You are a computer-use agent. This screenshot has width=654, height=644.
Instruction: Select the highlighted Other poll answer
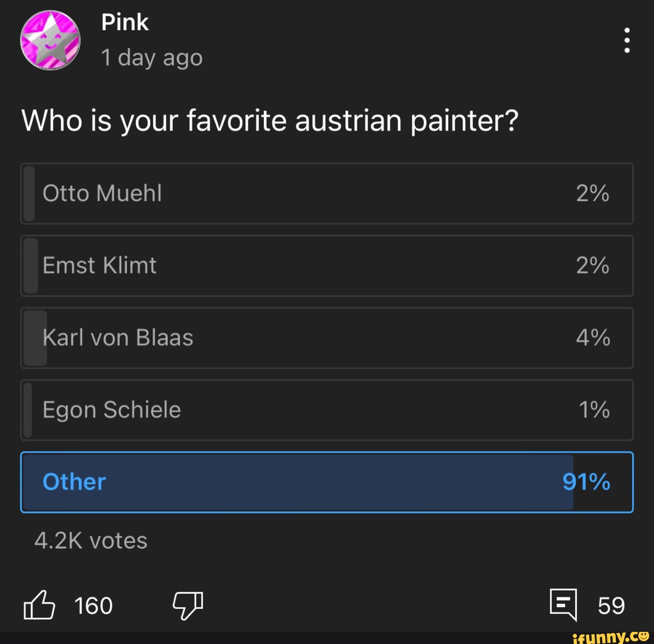click(327, 482)
